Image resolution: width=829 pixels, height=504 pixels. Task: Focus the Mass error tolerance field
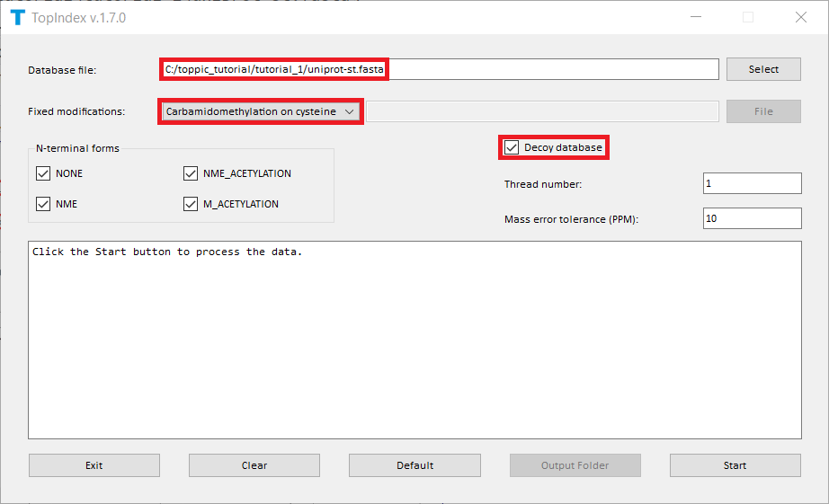pyautogui.click(x=751, y=218)
